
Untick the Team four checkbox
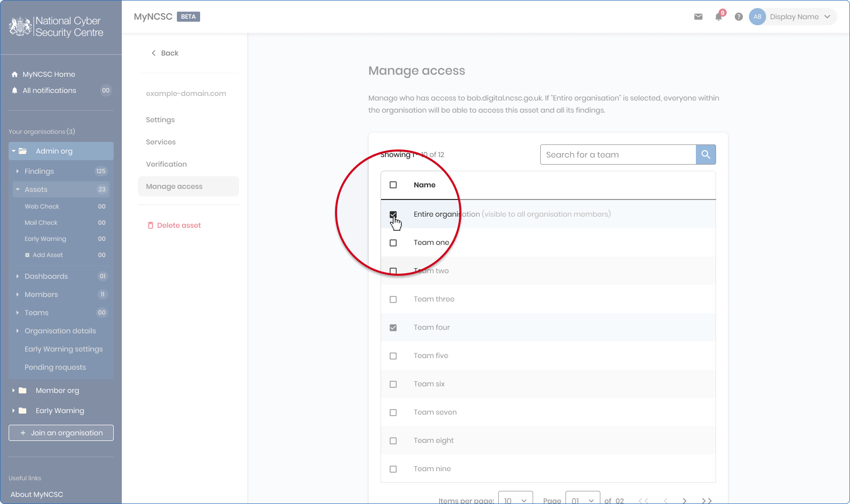pos(393,328)
